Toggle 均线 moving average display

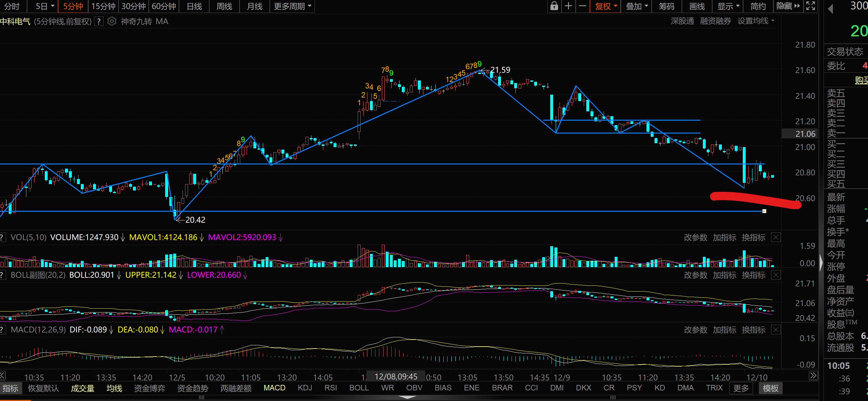pyautogui.click(x=114, y=388)
